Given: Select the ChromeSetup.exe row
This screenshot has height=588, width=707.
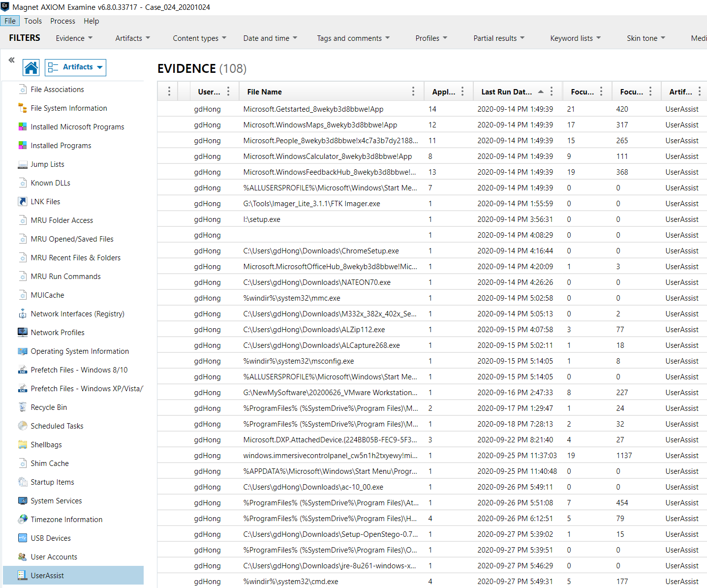Looking at the screenshot, I should pos(432,251).
